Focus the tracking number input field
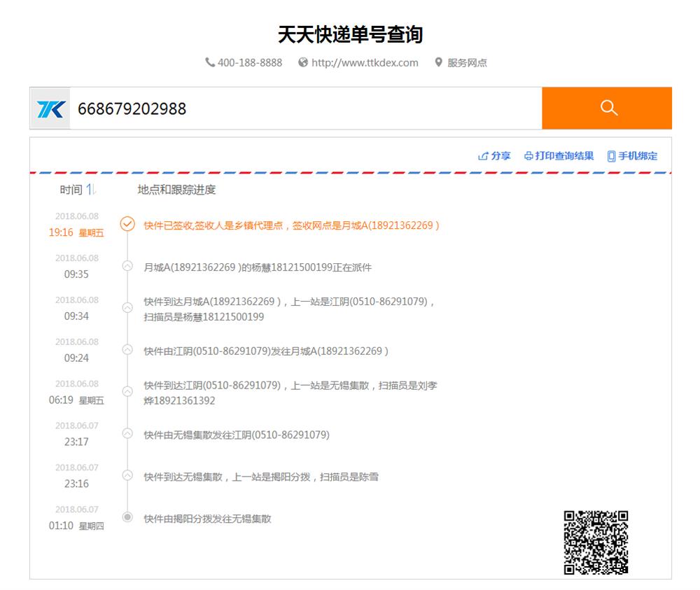Screen dimensions: 700x590 (x=305, y=108)
